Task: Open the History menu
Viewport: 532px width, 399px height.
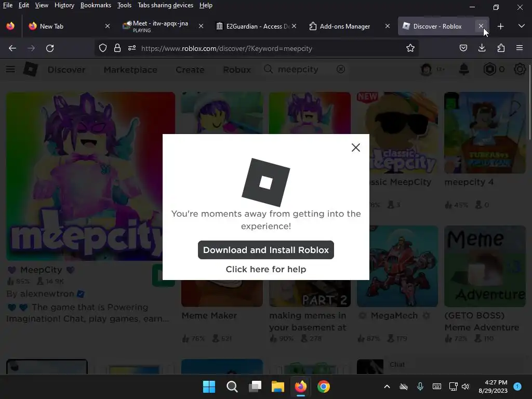Action: [x=64, y=5]
